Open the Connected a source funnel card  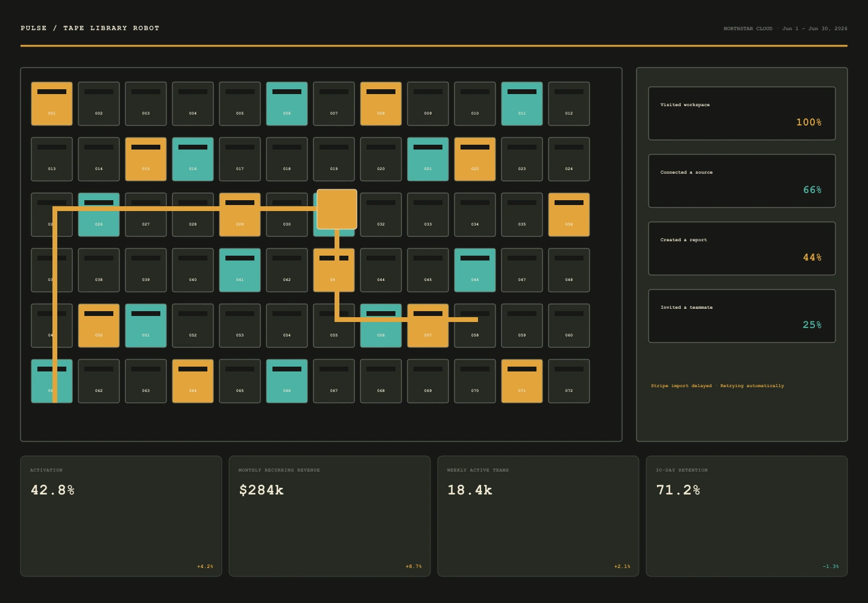click(x=742, y=181)
